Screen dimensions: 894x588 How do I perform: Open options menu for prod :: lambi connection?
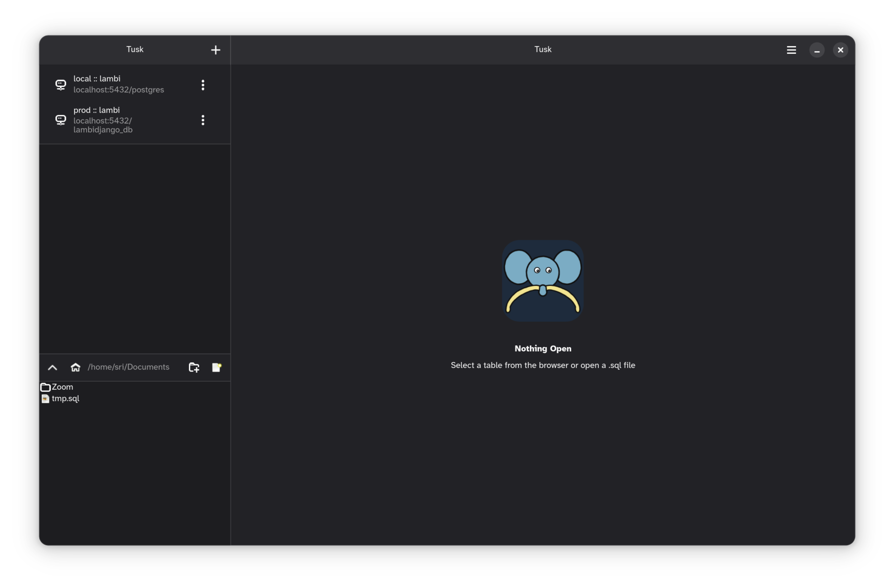pos(203,120)
